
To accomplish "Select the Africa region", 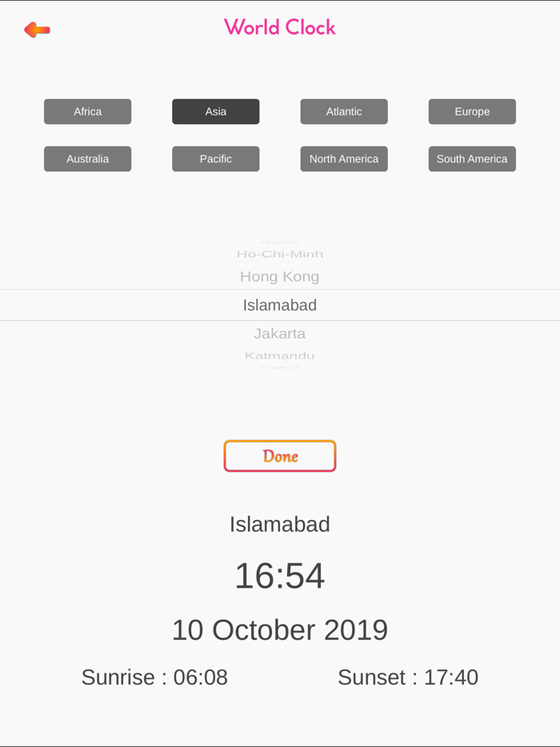I will [x=87, y=111].
